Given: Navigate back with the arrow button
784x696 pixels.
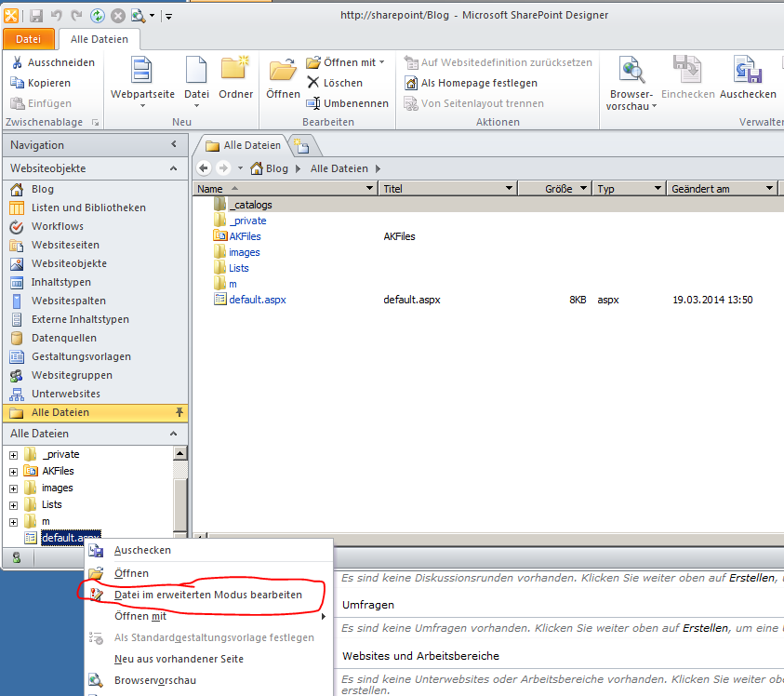Looking at the screenshot, I should 204,168.
